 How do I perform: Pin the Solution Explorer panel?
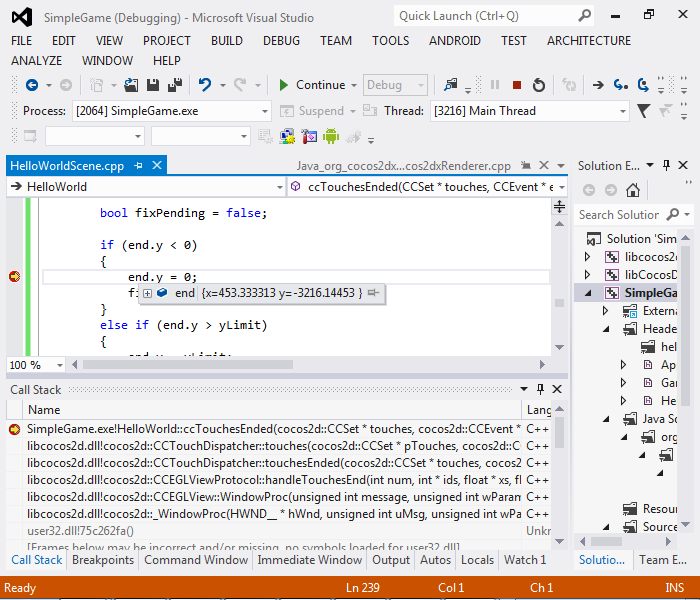(x=666, y=166)
